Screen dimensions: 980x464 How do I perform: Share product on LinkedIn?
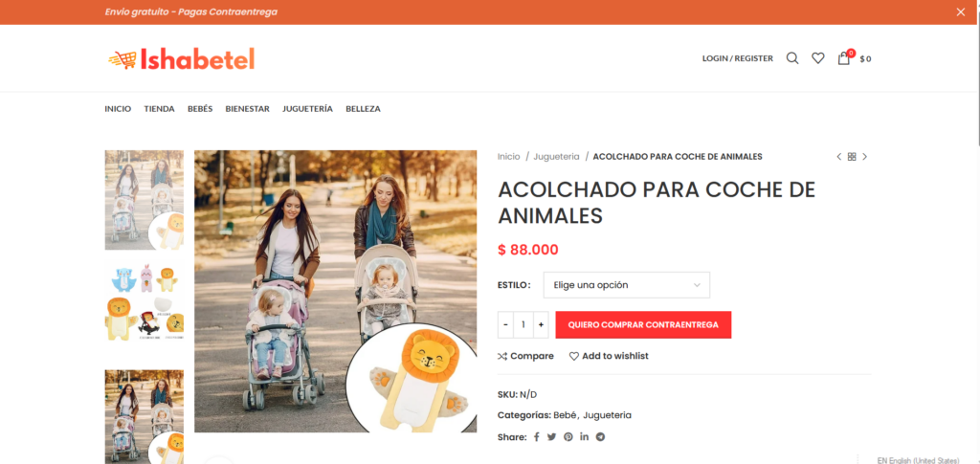pos(585,437)
